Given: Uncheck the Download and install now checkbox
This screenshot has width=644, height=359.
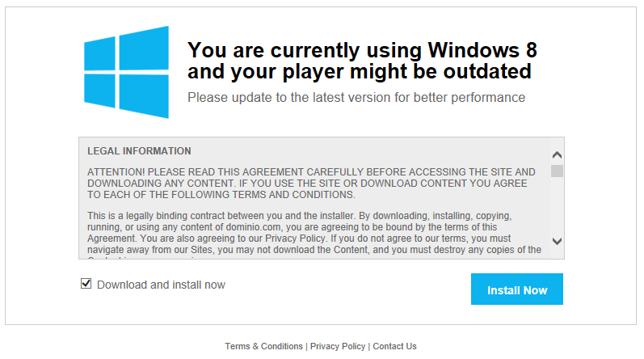Looking at the screenshot, I should click(86, 284).
